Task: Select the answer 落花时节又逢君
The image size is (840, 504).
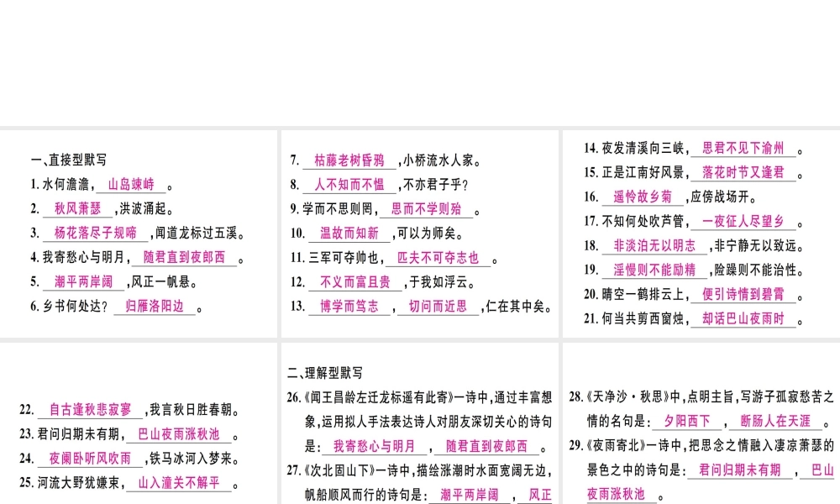Action: pyautogui.click(x=743, y=172)
